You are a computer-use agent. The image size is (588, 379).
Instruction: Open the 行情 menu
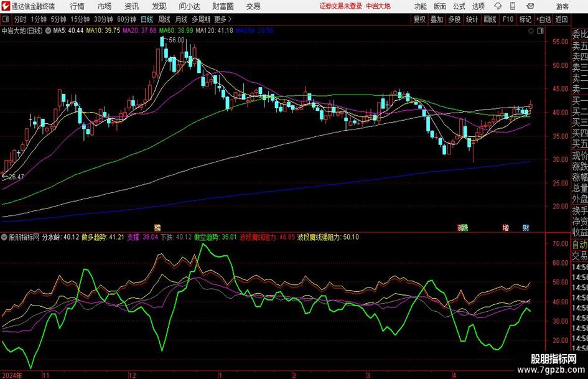click(x=77, y=6)
